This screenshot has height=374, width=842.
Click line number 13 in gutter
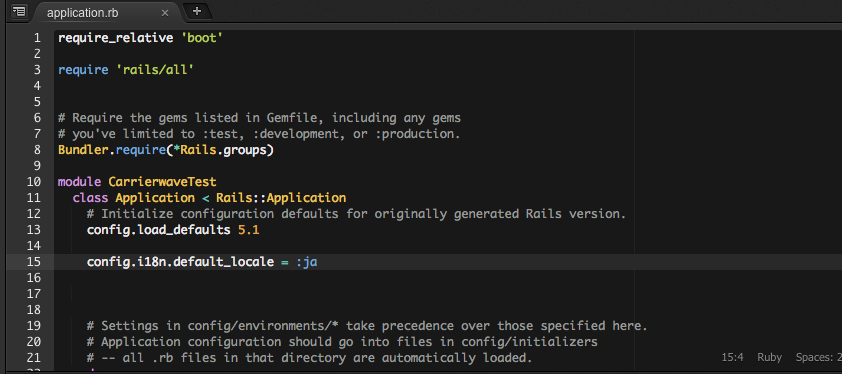click(x=33, y=230)
